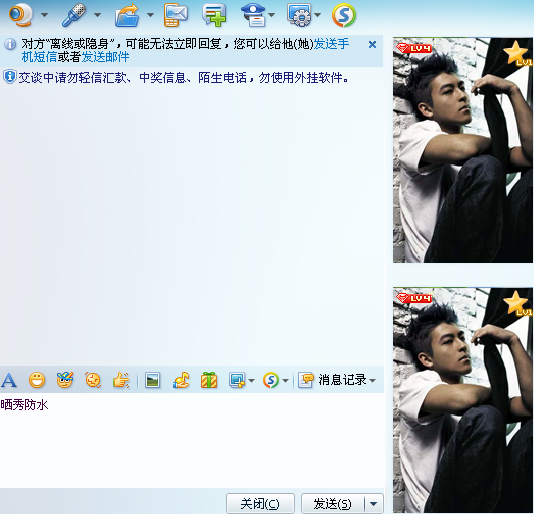534x514 pixels.
Task: Follow the 发送邮件 link
Action: point(105,57)
